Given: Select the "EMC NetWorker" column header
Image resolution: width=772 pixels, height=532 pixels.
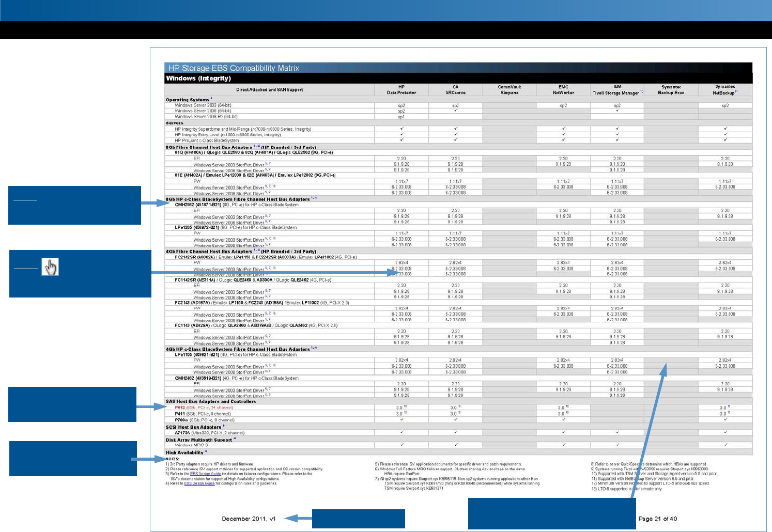Looking at the screenshot, I should (563, 90).
